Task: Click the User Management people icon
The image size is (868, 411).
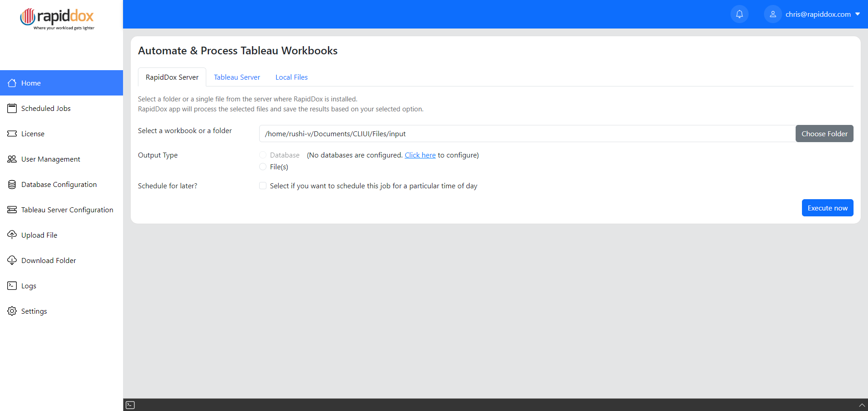Action: pyautogui.click(x=12, y=159)
